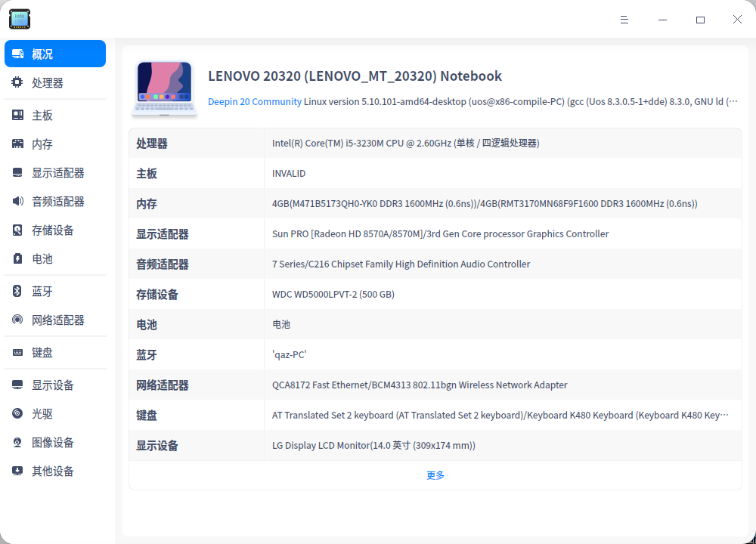Open 网络适配器 in the sidebar
Image resolution: width=756 pixels, height=544 pixels.
pyautogui.click(x=55, y=320)
